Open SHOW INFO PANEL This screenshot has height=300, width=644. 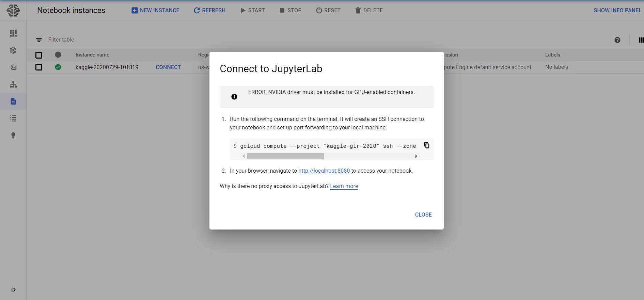pos(617,10)
